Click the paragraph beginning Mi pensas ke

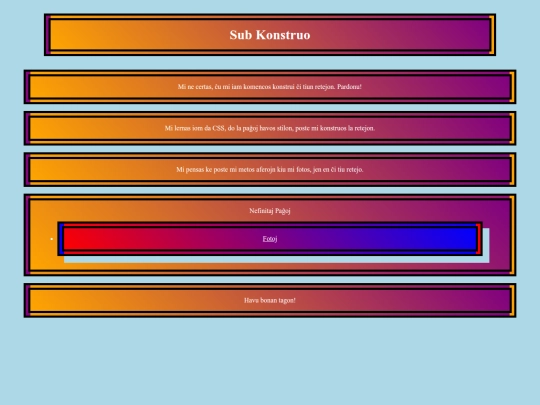[x=270, y=169]
